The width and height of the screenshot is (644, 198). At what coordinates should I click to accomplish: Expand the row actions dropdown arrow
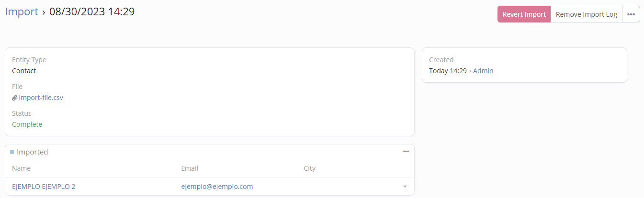click(x=405, y=187)
